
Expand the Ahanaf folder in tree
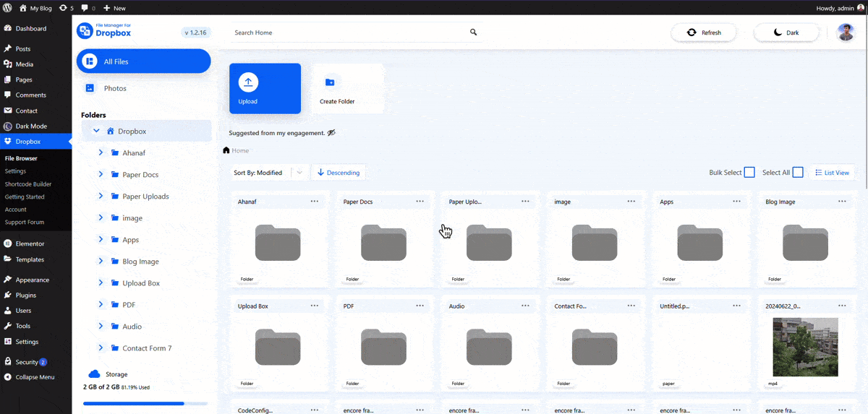101,152
